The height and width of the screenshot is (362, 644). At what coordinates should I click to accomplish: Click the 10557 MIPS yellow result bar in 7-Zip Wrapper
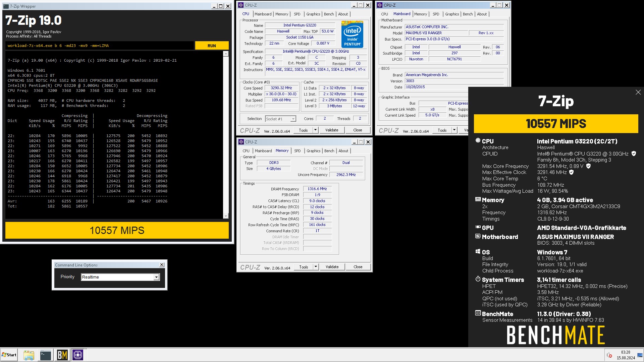[117, 230]
